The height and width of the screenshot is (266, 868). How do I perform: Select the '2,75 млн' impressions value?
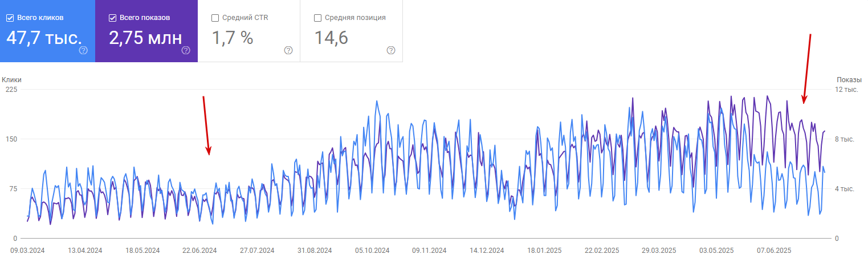point(145,38)
